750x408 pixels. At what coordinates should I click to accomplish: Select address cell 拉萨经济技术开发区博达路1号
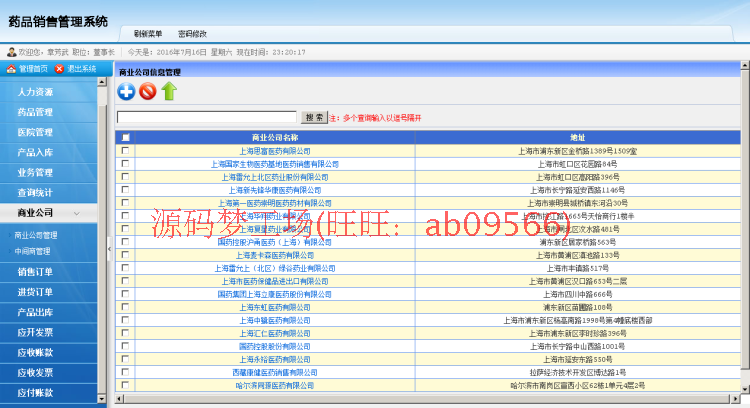click(577, 372)
